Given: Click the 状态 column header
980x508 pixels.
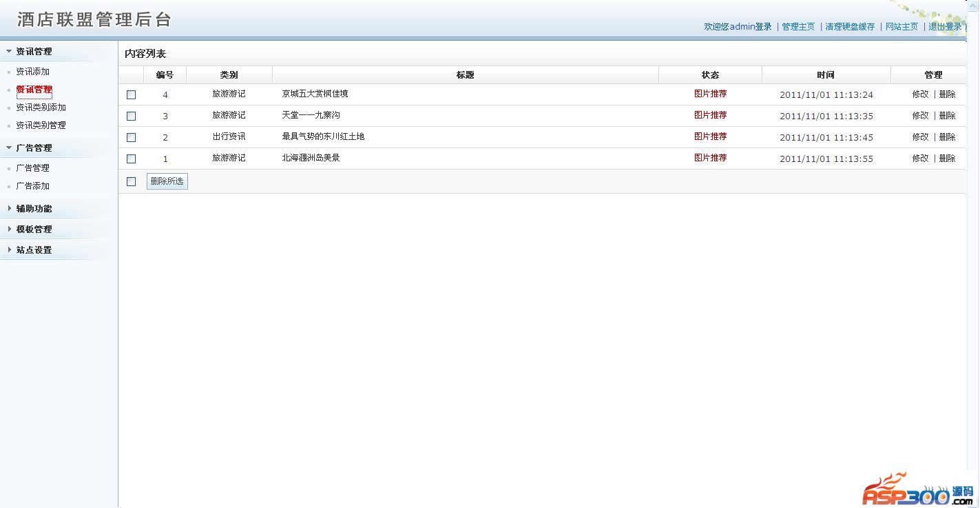Looking at the screenshot, I should click(x=711, y=75).
